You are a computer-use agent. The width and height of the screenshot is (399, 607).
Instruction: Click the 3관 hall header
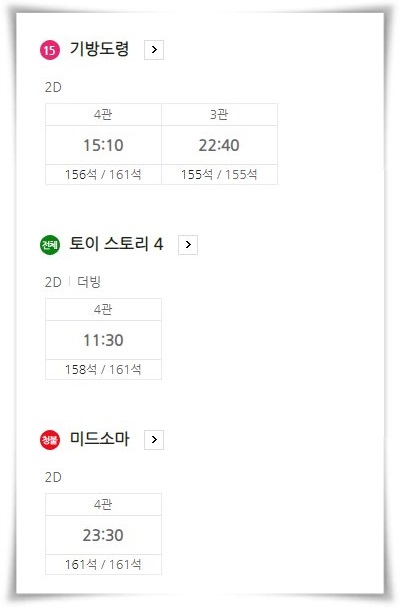(x=219, y=115)
